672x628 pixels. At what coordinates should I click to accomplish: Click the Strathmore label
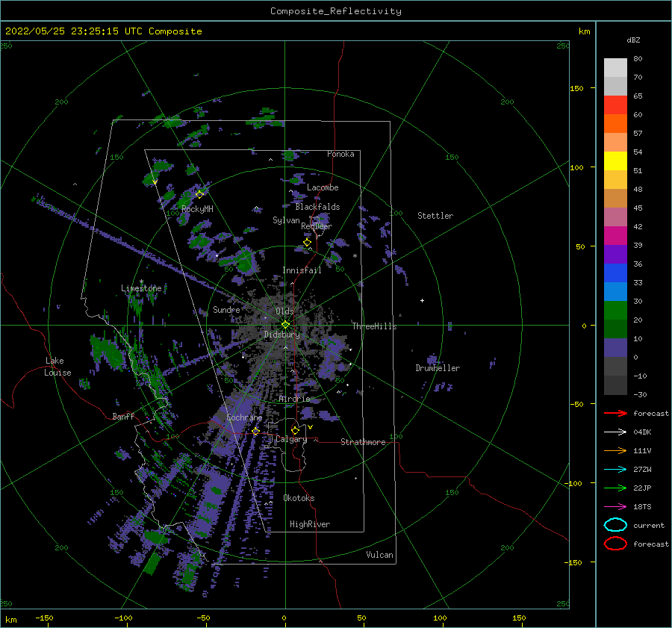(x=363, y=442)
